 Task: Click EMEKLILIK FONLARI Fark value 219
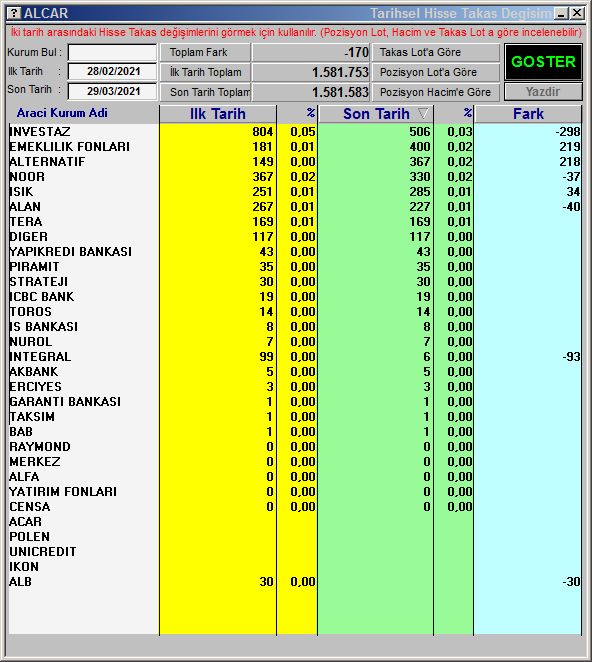(570, 147)
